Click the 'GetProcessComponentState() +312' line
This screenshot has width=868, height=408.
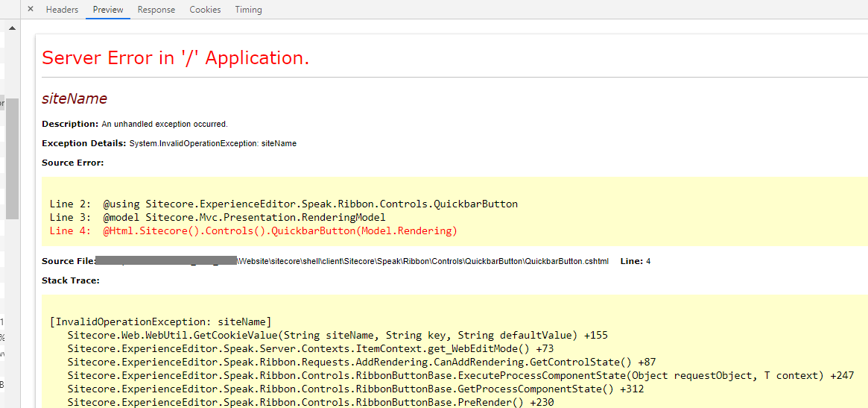(355, 389)
